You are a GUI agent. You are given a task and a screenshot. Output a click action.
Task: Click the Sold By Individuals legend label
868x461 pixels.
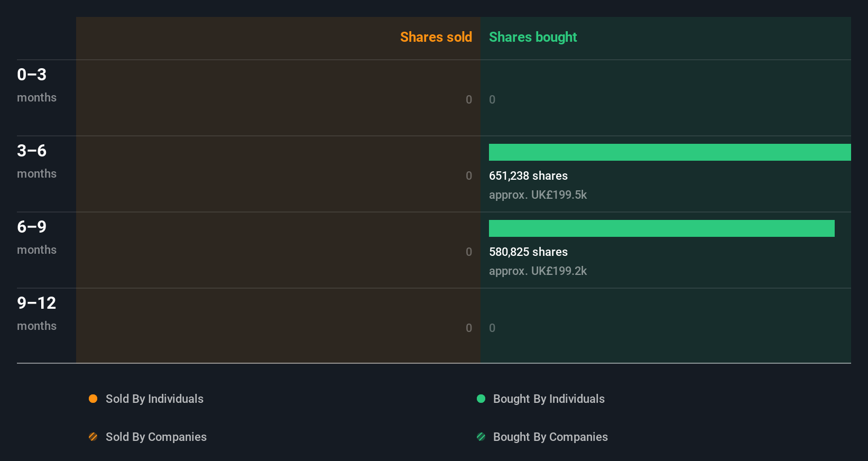154,399
